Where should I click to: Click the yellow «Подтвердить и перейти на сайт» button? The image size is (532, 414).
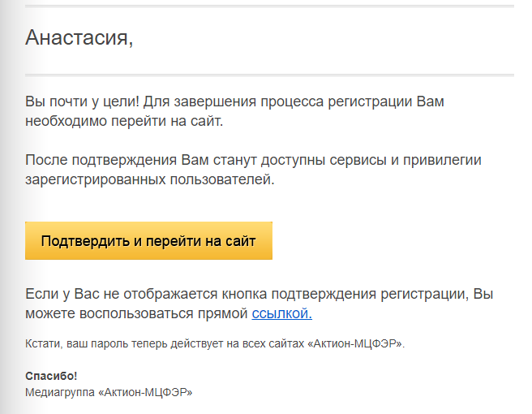click(x=148, y=241)
